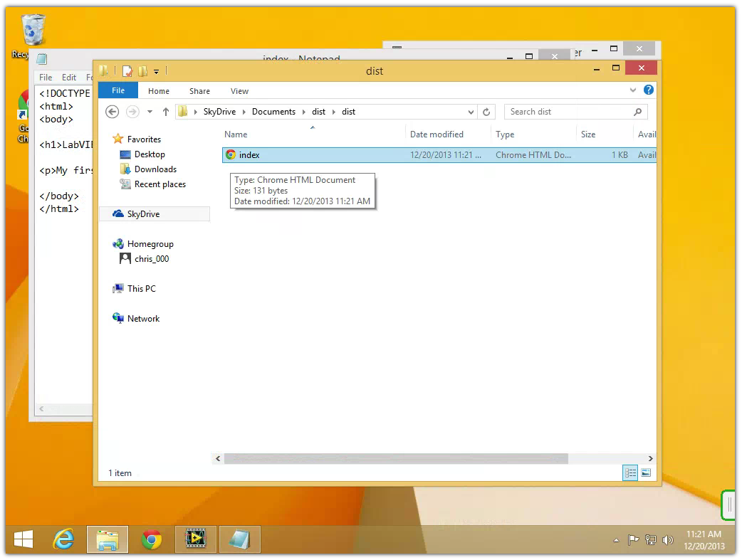Screen dimensions: 742x560
Task: Launch Internet Explorer from taskbar
Action: pos(63,540)
